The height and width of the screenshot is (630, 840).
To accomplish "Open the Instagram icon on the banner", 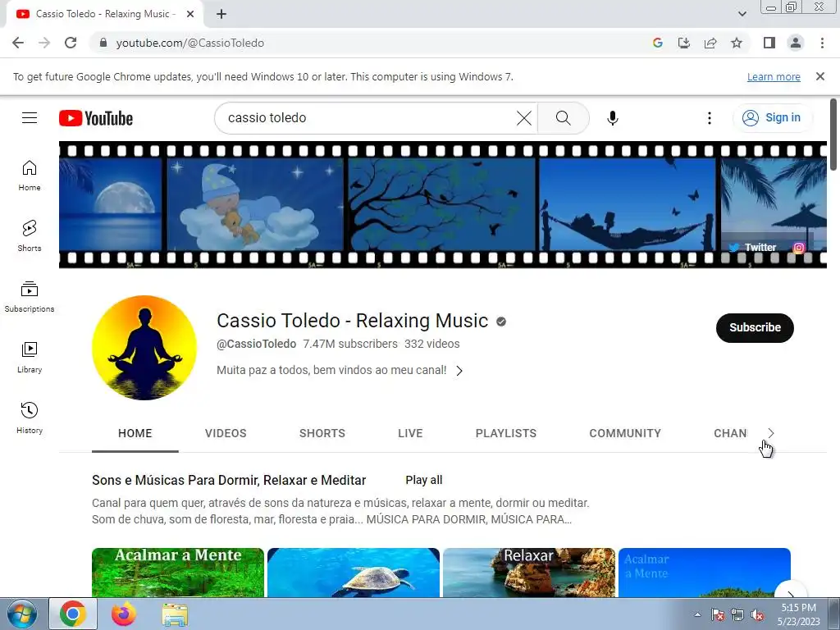I will 799,248.
